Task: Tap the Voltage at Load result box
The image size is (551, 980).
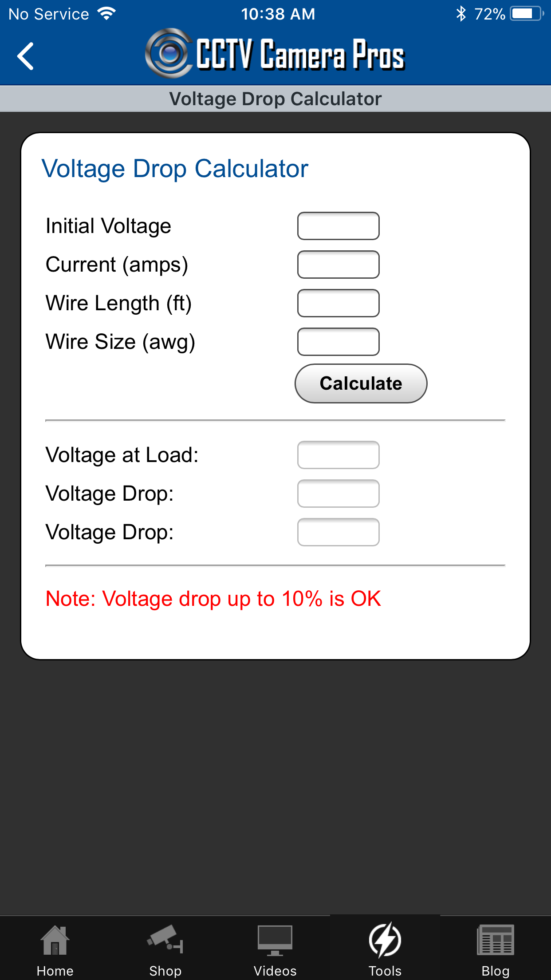Action: (338, 455)
